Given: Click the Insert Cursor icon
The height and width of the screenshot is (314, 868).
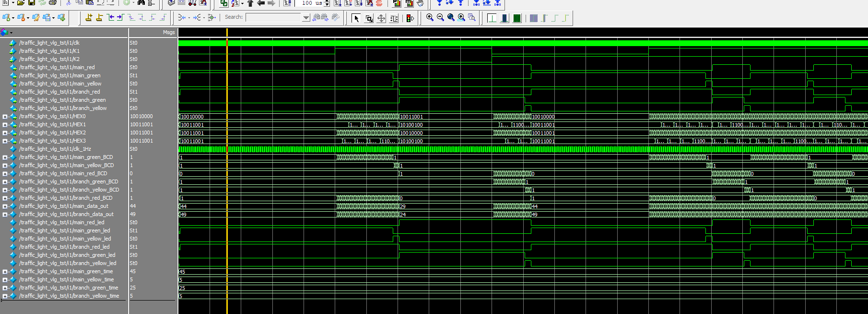Looking at the screenshot, I should click(89, 18).
